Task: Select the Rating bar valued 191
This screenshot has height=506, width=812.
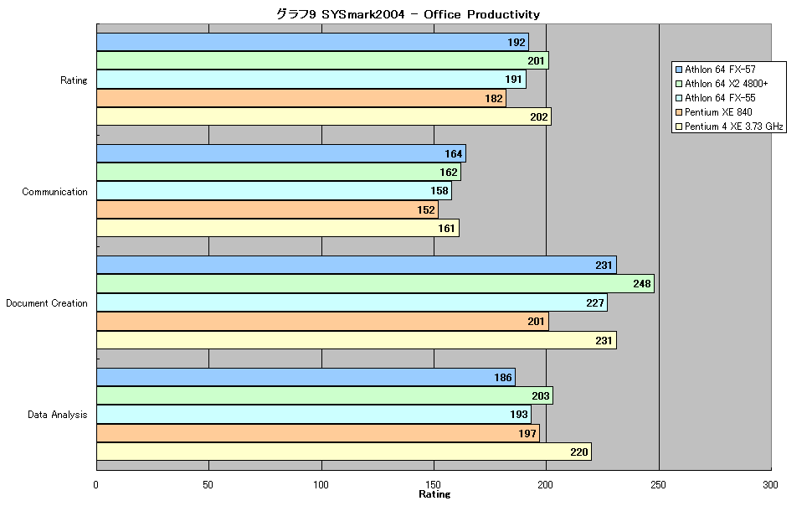Action: click(311, 80)
